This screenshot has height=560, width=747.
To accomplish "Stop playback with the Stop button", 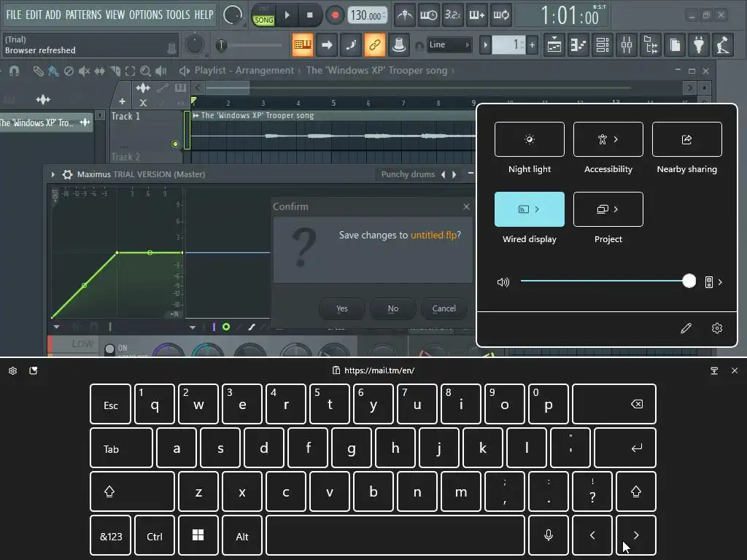I will coord(309,15).
